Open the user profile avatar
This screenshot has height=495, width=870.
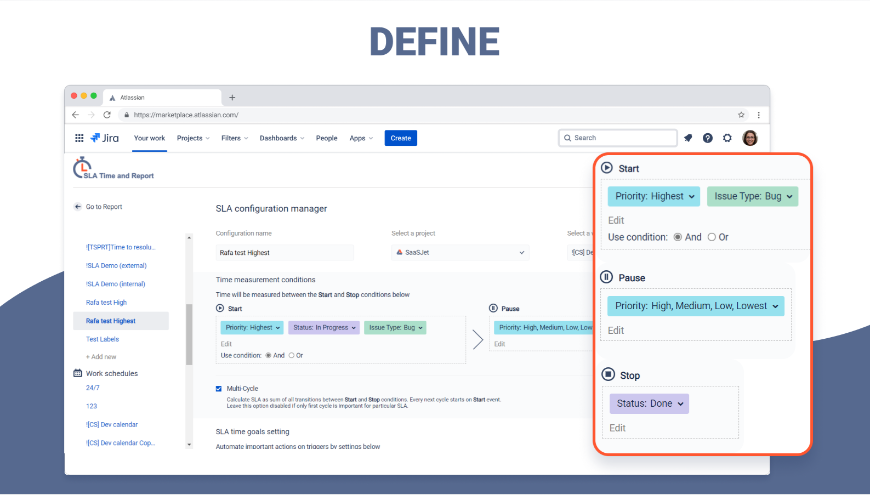point(750,138)
